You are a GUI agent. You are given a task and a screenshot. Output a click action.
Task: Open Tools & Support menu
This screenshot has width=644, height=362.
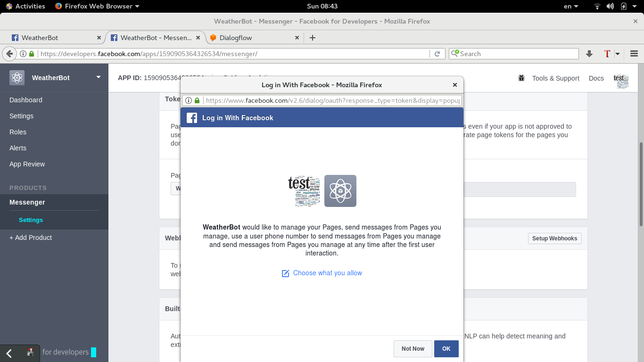click(x=555, y=78)
